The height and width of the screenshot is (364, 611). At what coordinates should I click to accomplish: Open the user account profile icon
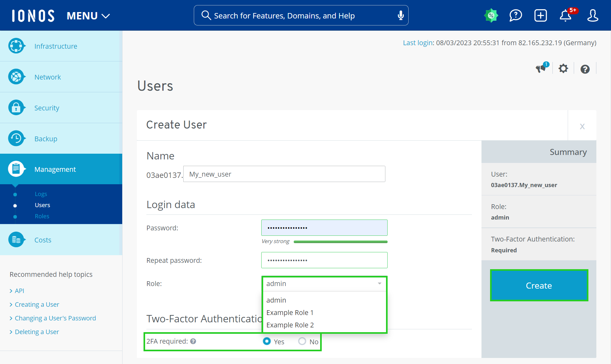point(593,15)
